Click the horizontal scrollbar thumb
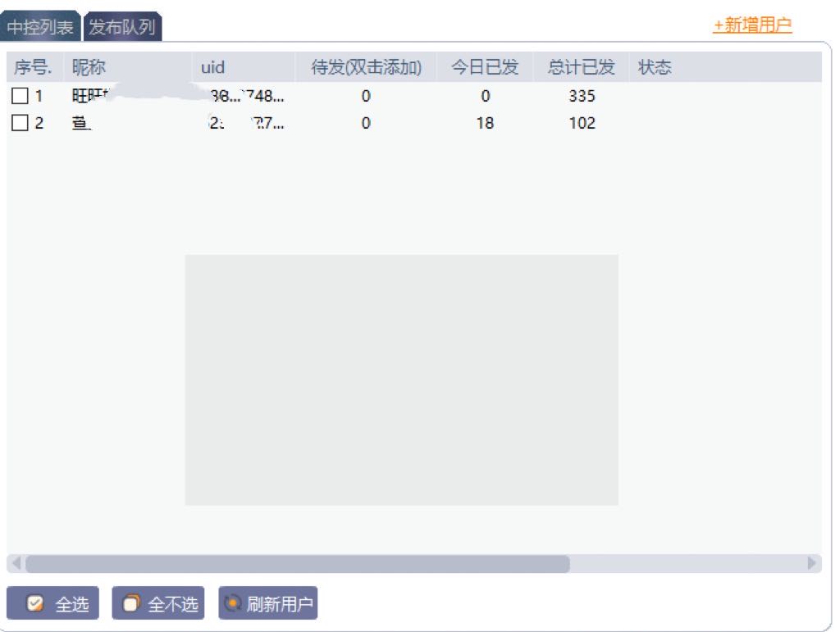This screenshot has height=632, width=840. 297,564
